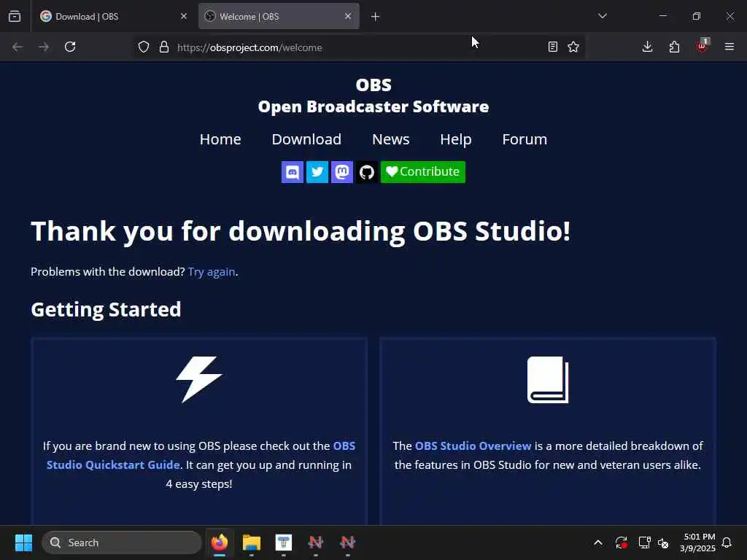Expand the list all tabs dropdown

pyautogui.click(x=602, y=16)
